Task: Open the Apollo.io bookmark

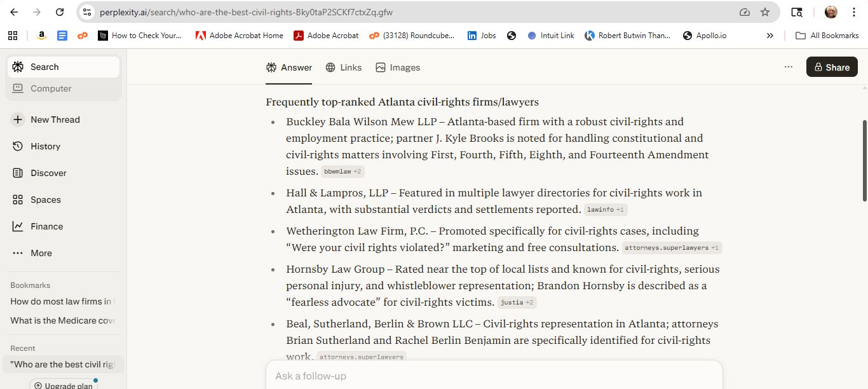Action: 705,36
